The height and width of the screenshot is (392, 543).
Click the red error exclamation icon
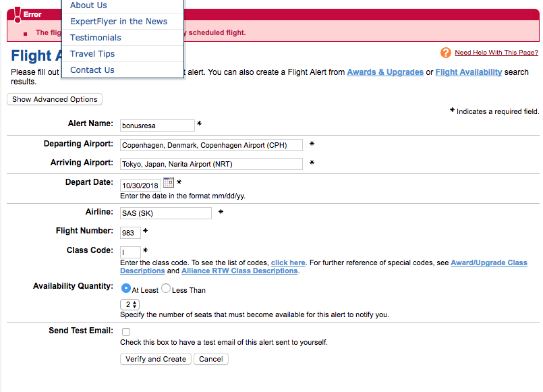18,13
